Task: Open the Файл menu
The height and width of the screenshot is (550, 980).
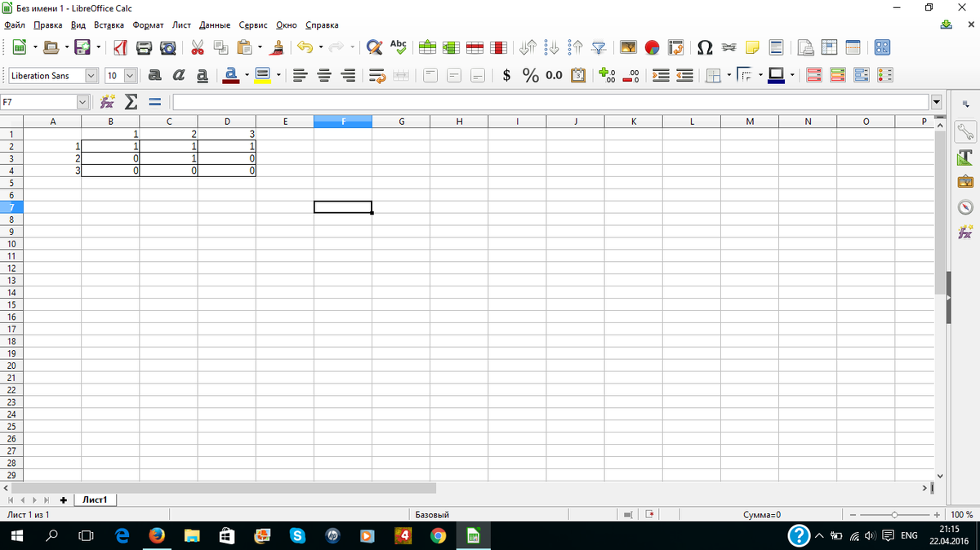Action: (15, 25)
